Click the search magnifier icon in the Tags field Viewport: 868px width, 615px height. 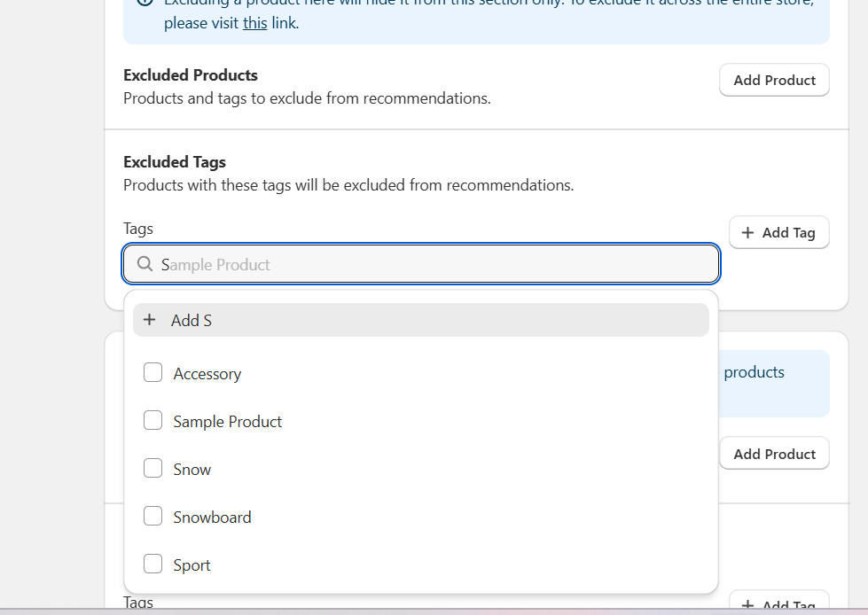(144, 263)
